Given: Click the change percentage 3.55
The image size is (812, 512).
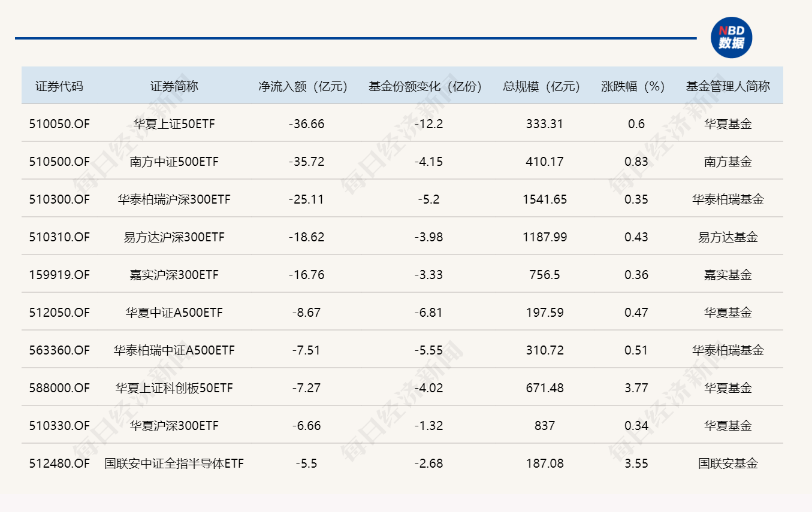Looking at the screenshot, I should click(636, 463).
